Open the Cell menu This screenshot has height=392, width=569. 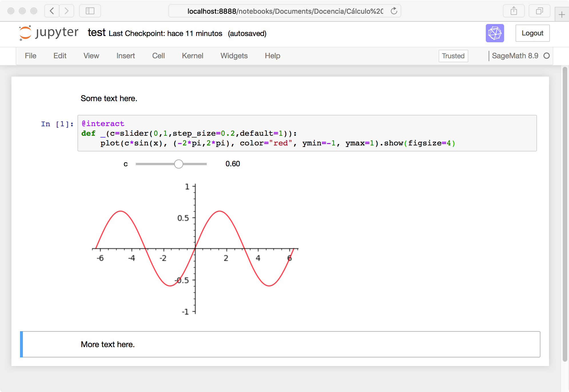(158, 56)
